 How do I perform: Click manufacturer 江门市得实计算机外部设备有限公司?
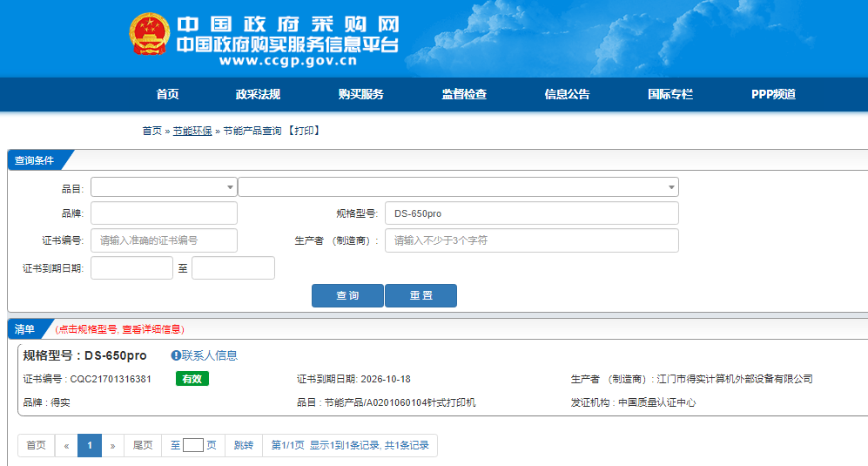[x=735, y=379]
